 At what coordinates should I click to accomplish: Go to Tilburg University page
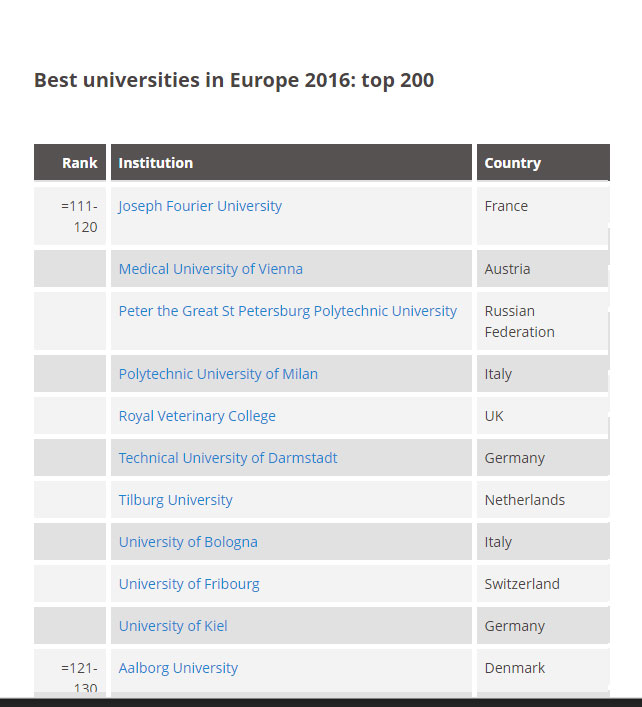pos(175,500)
